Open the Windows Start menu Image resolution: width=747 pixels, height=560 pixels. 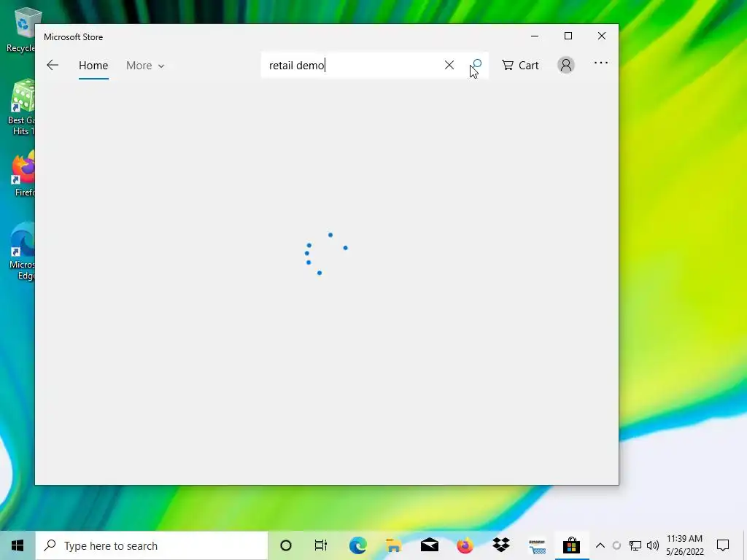(18, 545)
